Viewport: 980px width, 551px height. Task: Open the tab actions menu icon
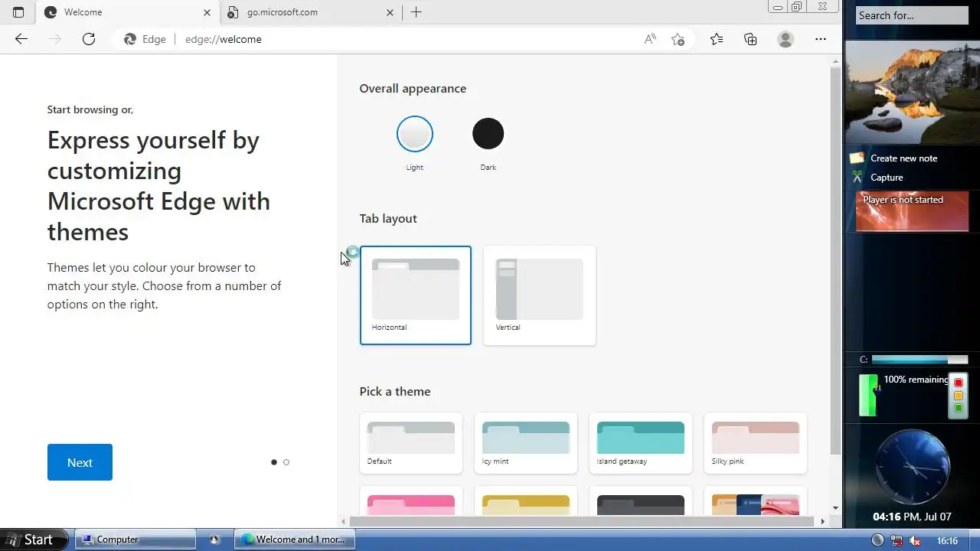(18, 12)
